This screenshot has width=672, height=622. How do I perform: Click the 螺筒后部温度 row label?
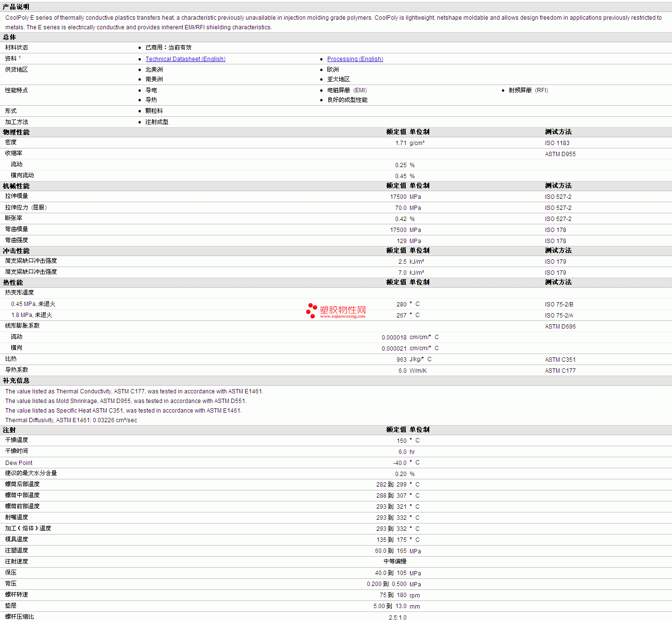[x=23, y=484]
